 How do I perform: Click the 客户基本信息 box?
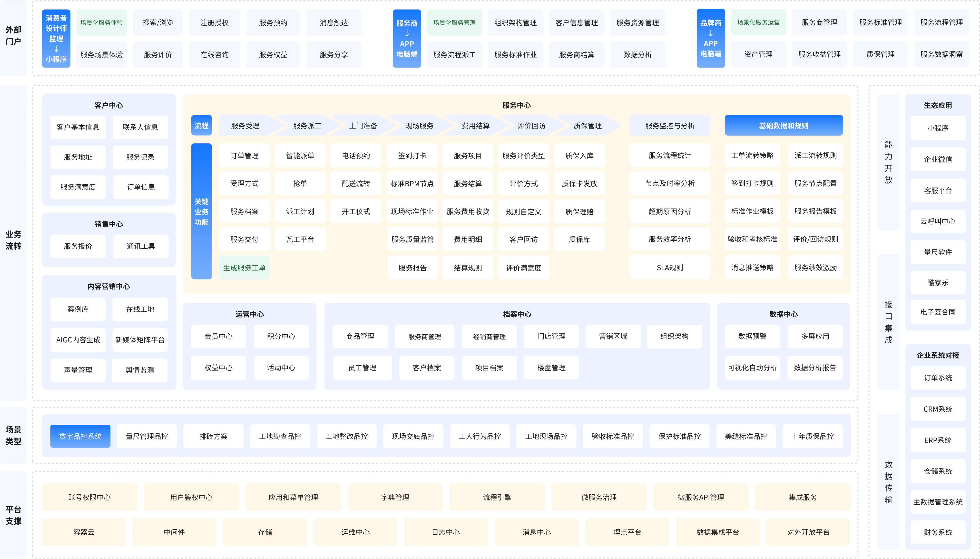pos(78,127)
